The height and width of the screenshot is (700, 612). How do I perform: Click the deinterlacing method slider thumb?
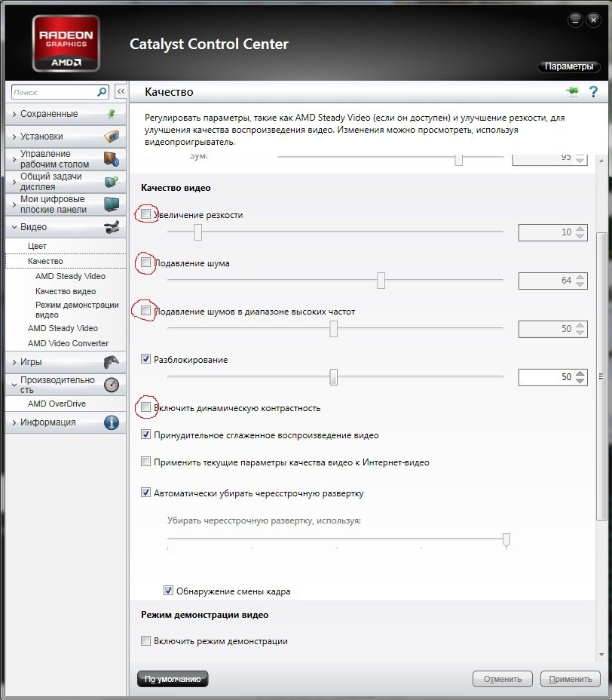(x=506, y=540)
